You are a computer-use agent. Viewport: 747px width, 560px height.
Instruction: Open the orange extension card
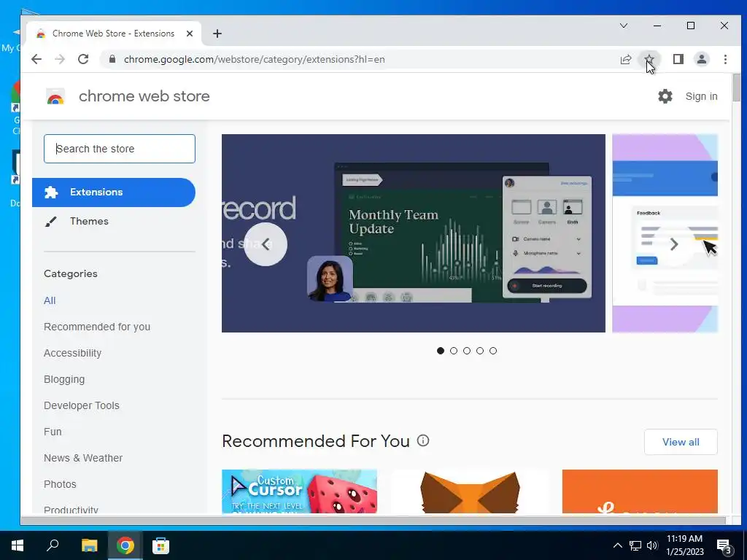(640, 491)
